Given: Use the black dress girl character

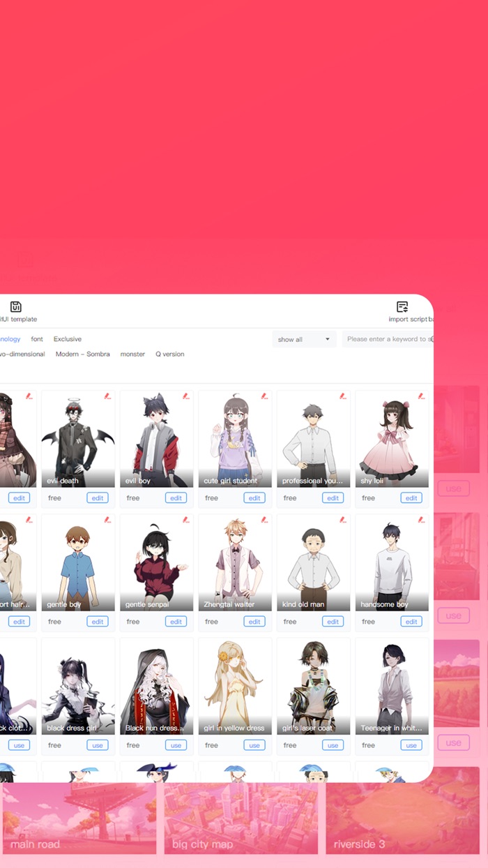Looking at the screenshot, I should pos(98,745).
